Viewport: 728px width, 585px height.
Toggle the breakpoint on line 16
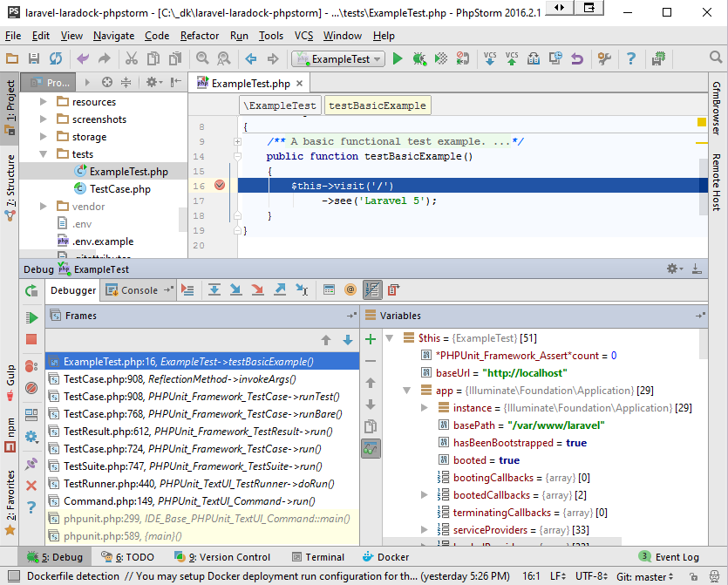(220, 185)
